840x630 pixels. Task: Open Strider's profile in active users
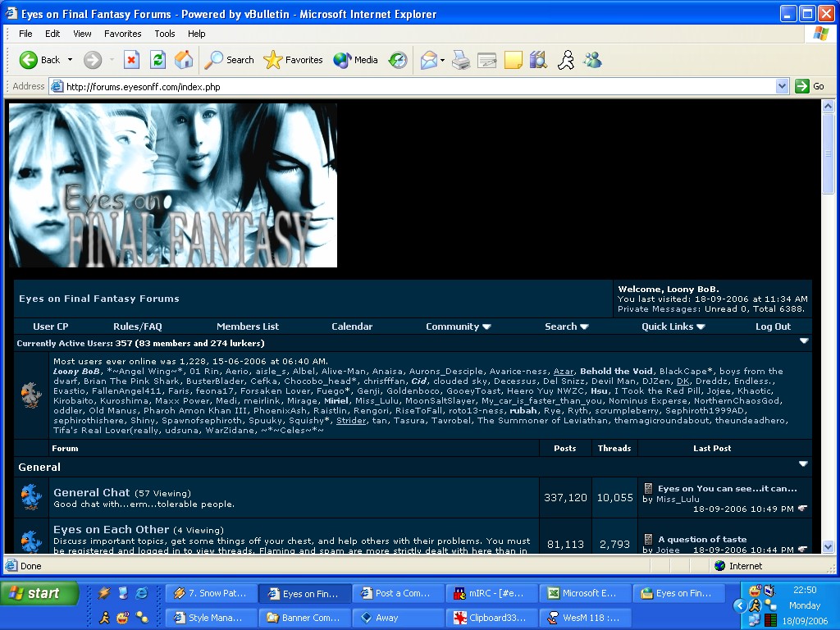[351, 421]
